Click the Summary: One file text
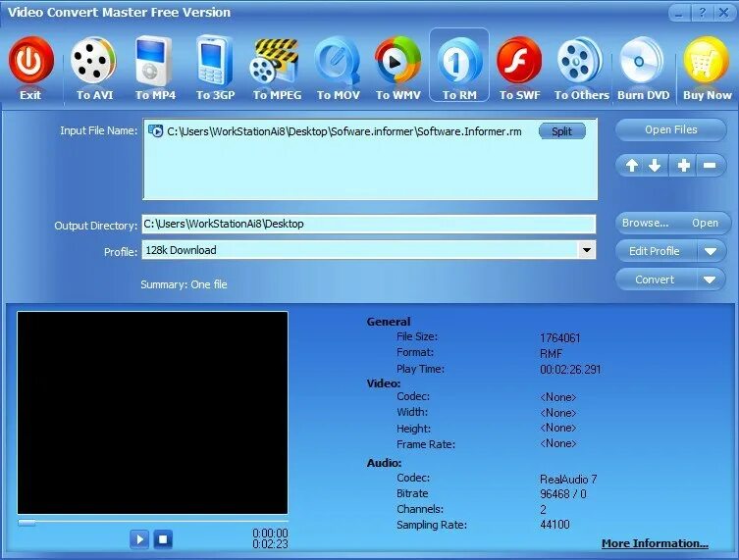 pyautogui.click(x=184, y=284)
